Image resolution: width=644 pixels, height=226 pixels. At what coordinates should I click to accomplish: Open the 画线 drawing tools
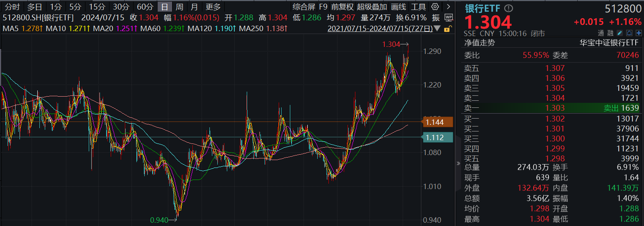[399, 7]
